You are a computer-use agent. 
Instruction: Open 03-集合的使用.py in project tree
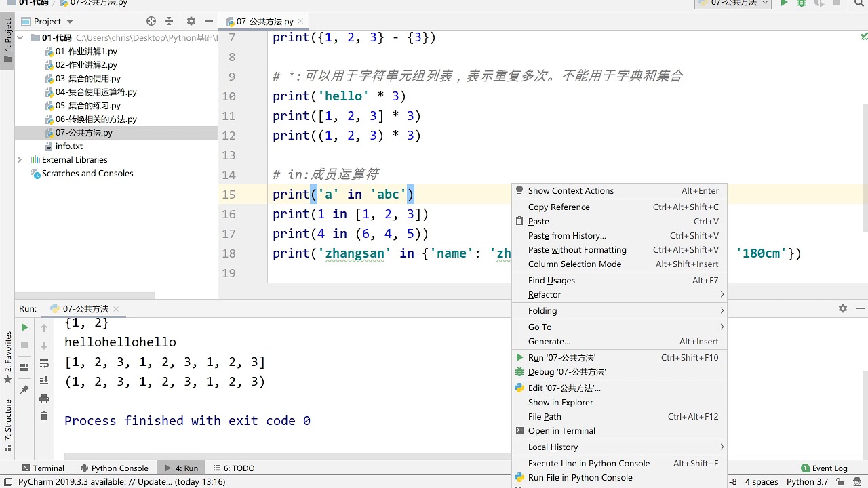(x=88, y=79)
